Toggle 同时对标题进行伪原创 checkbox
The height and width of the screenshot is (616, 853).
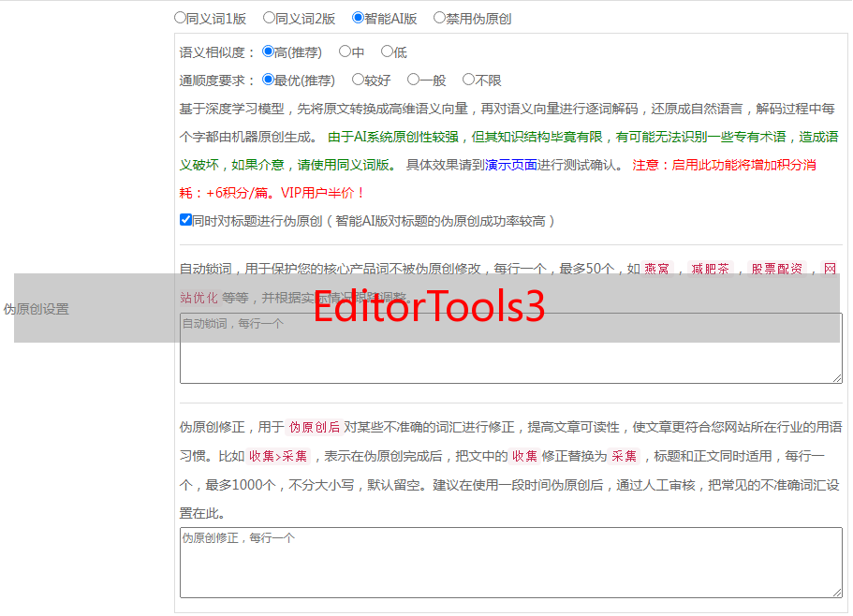pyautogui.click(x=185, y=220)
